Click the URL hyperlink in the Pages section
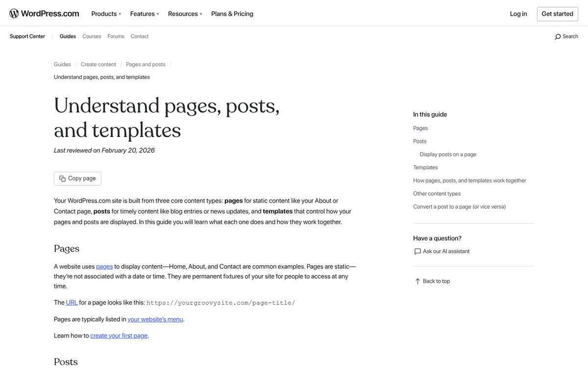 pyautogui.click(x=71, y=302)
